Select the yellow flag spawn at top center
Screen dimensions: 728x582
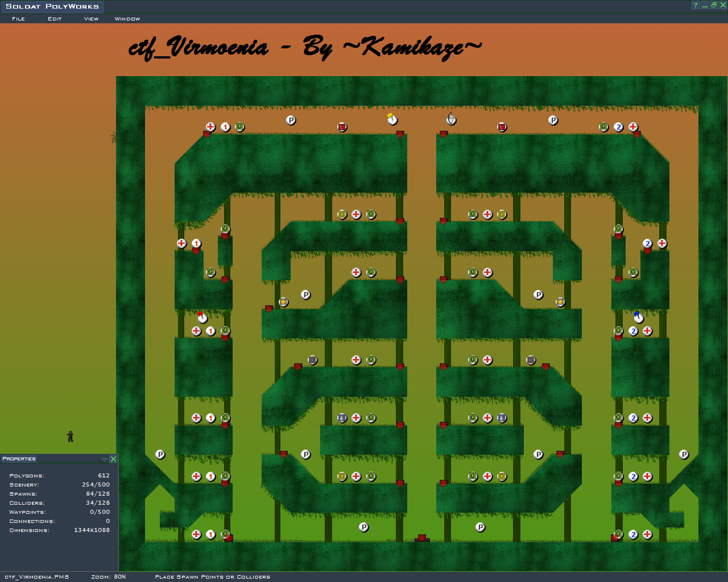pos(392,119)
